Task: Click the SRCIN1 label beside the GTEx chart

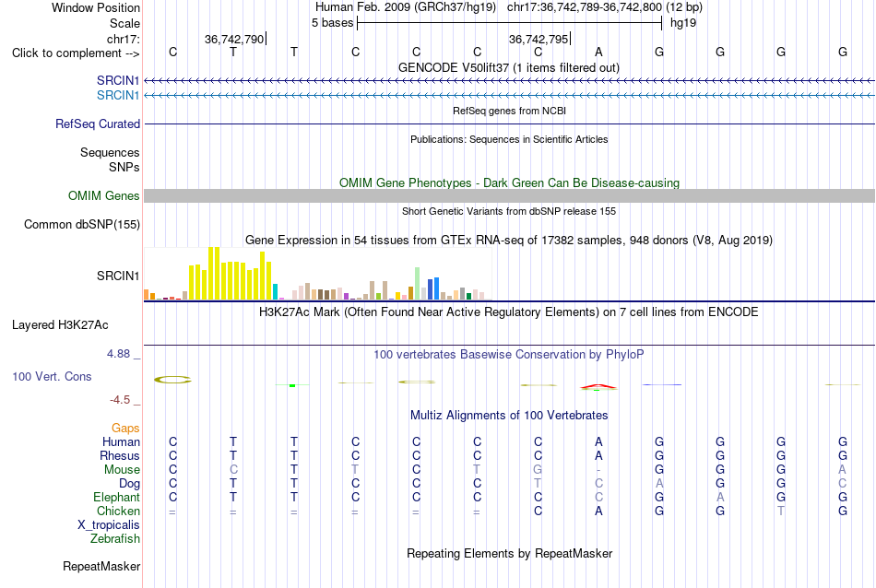Action: (x=118, y=276)
